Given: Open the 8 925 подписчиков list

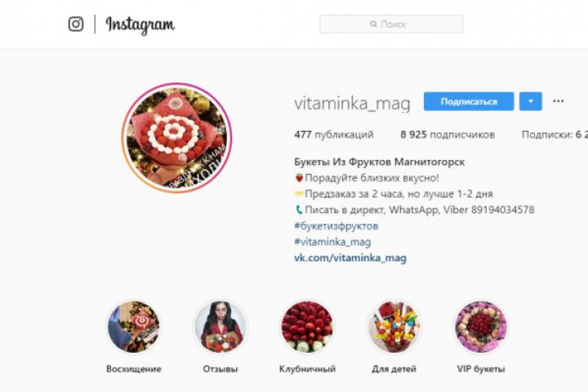Looking at the screenshot, I should [x=448, y=135].
